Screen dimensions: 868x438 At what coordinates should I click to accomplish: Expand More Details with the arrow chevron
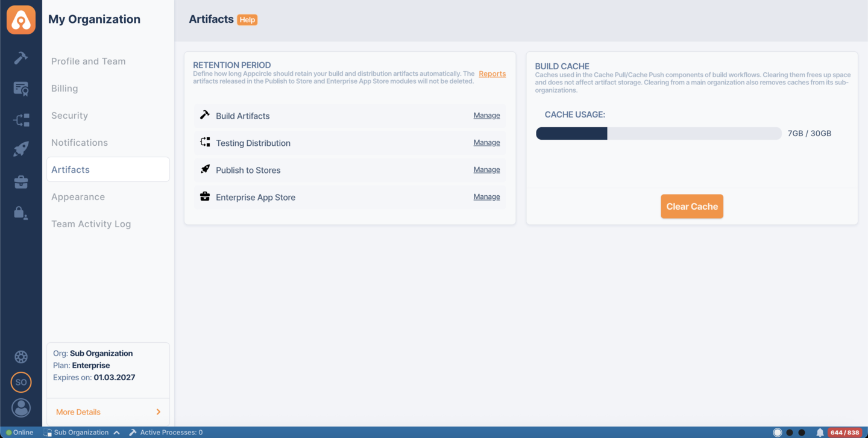[x=159, y=411]
